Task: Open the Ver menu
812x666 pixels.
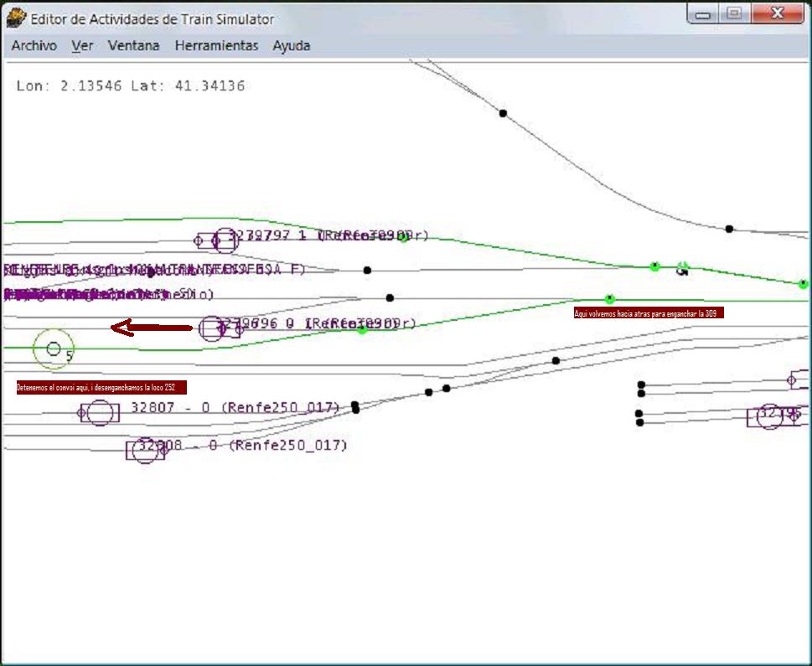Action: pos(82,46)
